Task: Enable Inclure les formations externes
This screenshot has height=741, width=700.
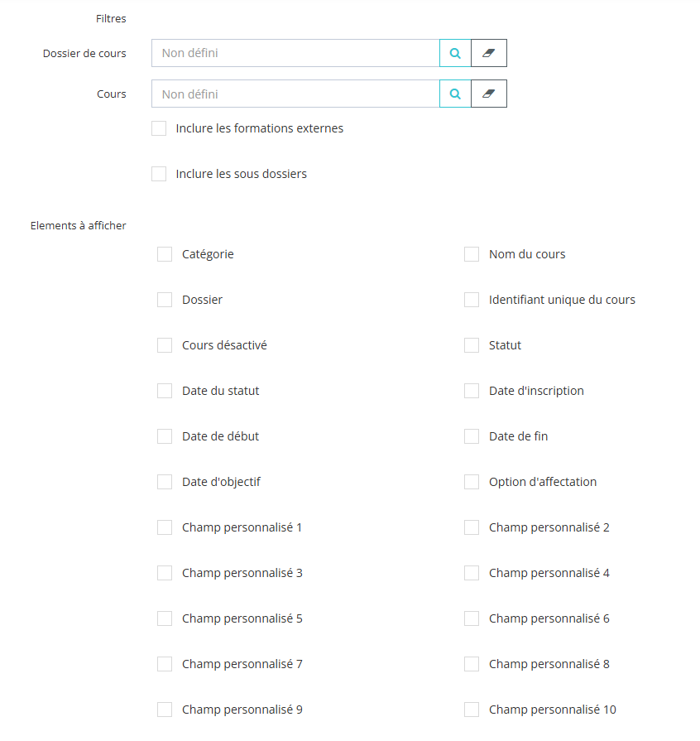Action: (159, 128)
